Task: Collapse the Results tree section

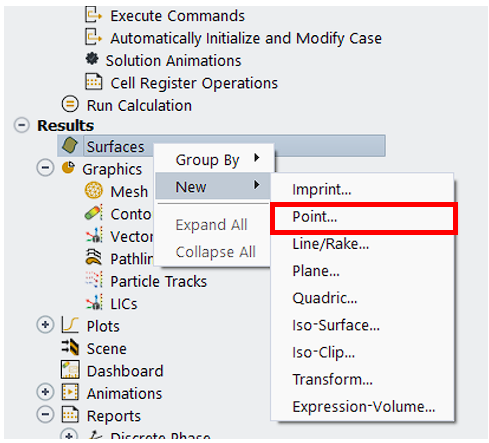Action: click(22, 125)
